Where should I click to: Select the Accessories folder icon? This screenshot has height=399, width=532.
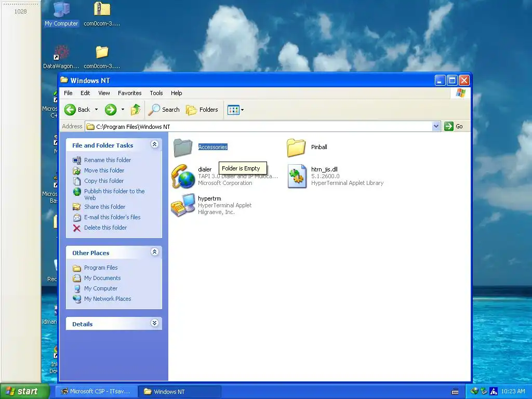click(183, 148)
